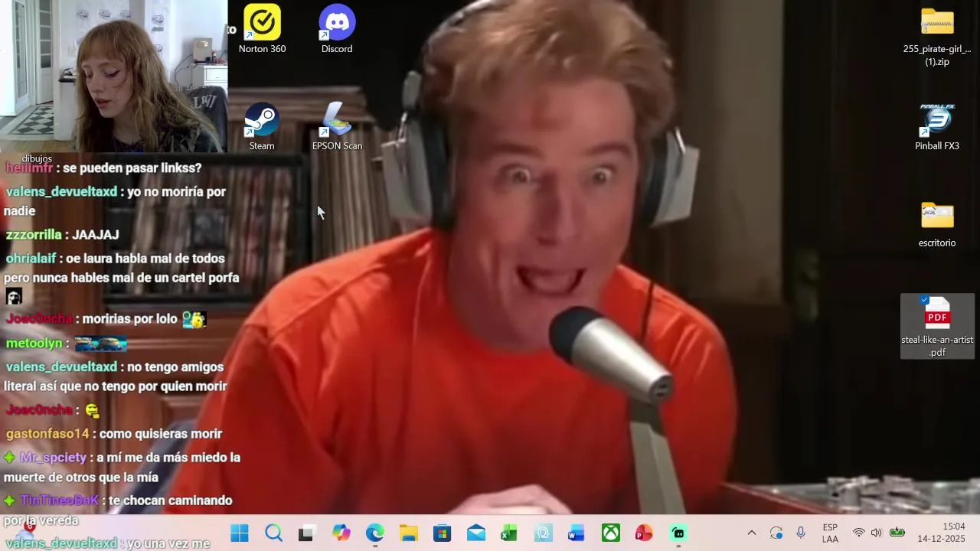This screenshot has height=551, width=980.
Task: Select steal-like-an-artist PDF file
Action: [937, 327]
